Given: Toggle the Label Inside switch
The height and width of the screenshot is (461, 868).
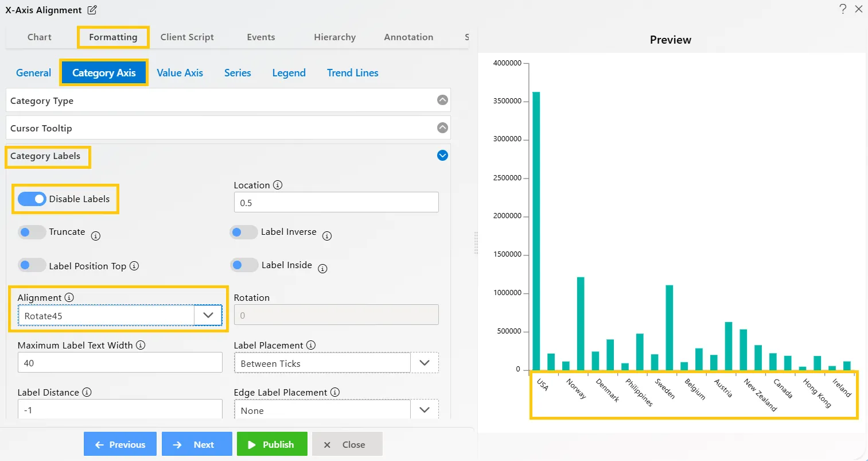Looking at the screenshot, I should tap(244, 265).
